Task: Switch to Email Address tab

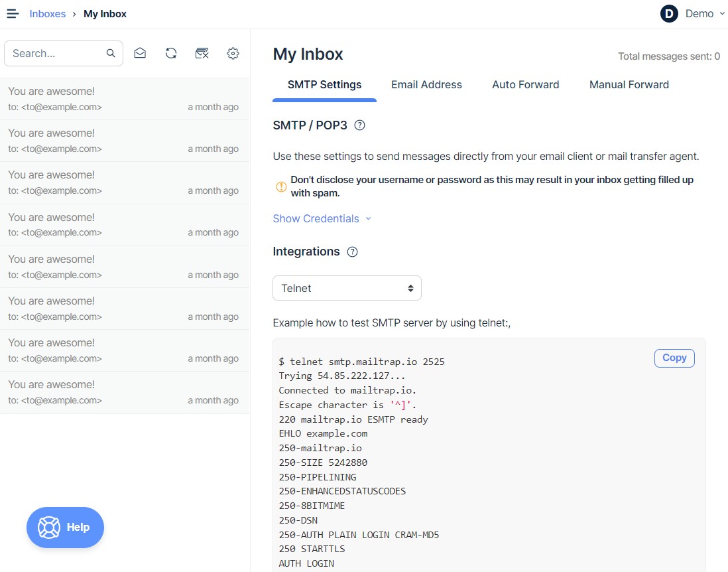Action: pos(426,84)
